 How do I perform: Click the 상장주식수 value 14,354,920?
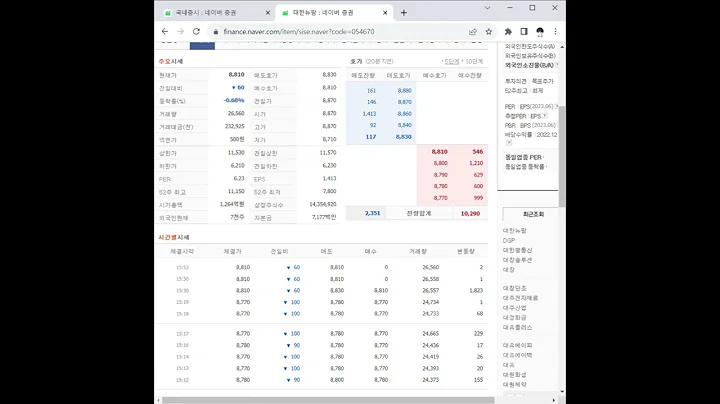tap(323, 204)
